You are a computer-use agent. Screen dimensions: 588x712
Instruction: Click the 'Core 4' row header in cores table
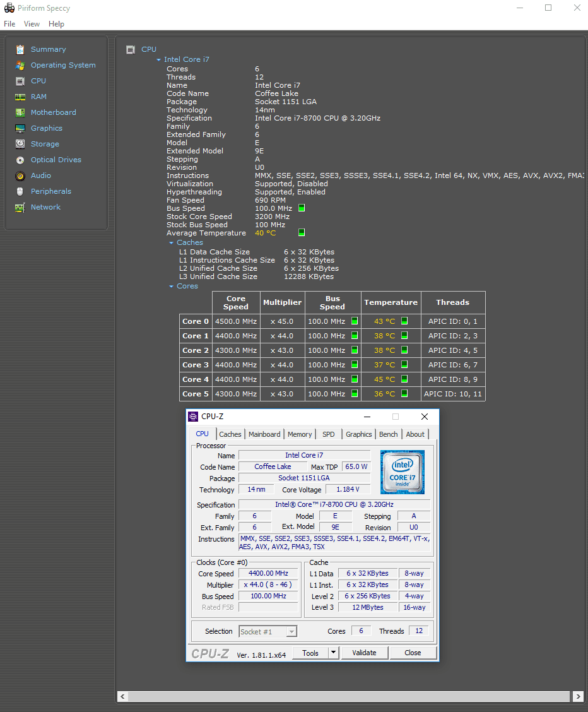click(x=196, y=379)
